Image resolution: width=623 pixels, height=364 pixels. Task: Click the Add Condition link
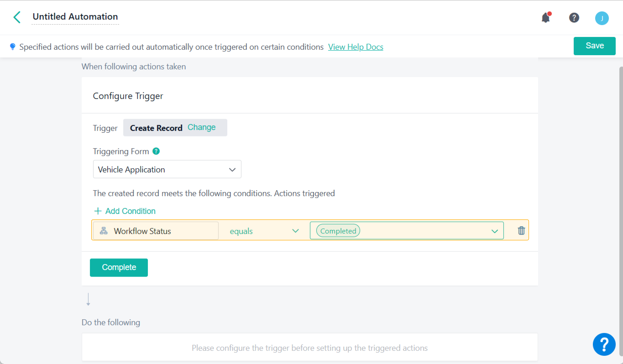130,211
